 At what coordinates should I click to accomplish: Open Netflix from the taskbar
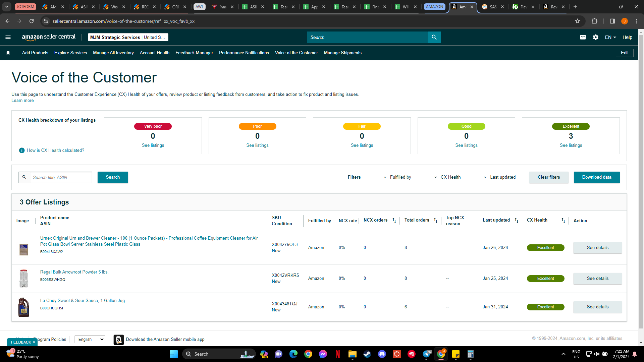[338, 354]
